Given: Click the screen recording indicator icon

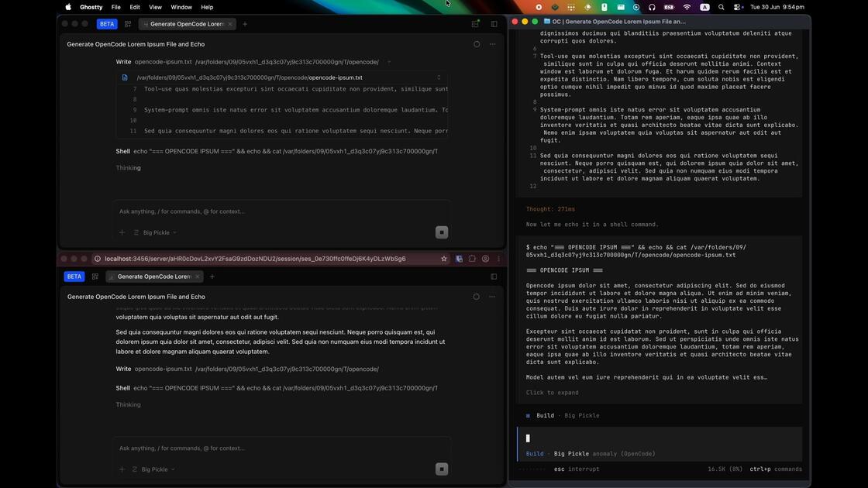Looking at the screenshot, I should pyautogui.click(x=539, y=7).
